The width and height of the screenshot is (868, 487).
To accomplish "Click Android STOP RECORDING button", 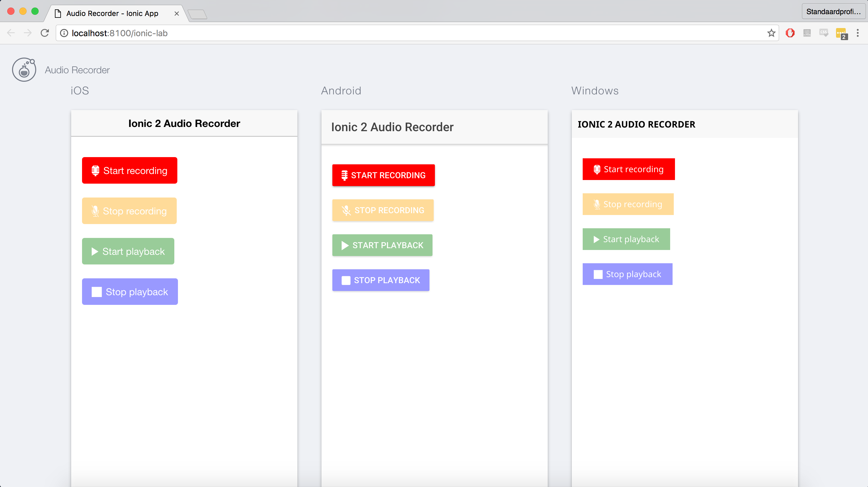I will [383, 210].
